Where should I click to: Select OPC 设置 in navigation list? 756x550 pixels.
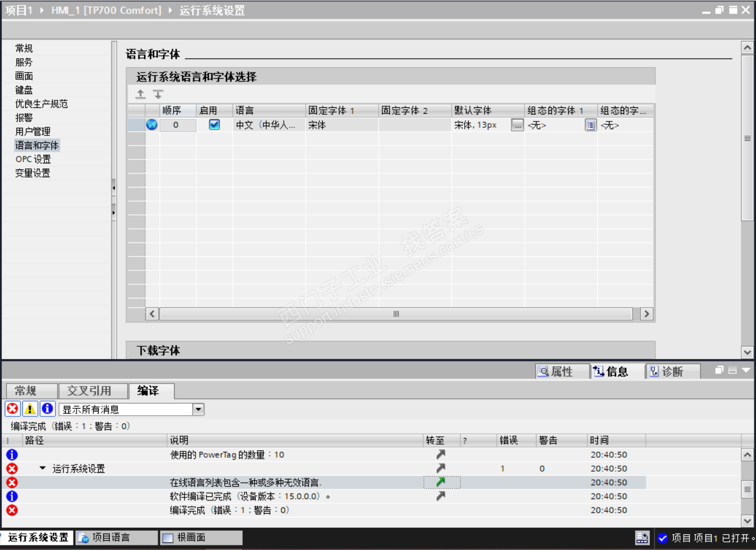coord(33,159)
